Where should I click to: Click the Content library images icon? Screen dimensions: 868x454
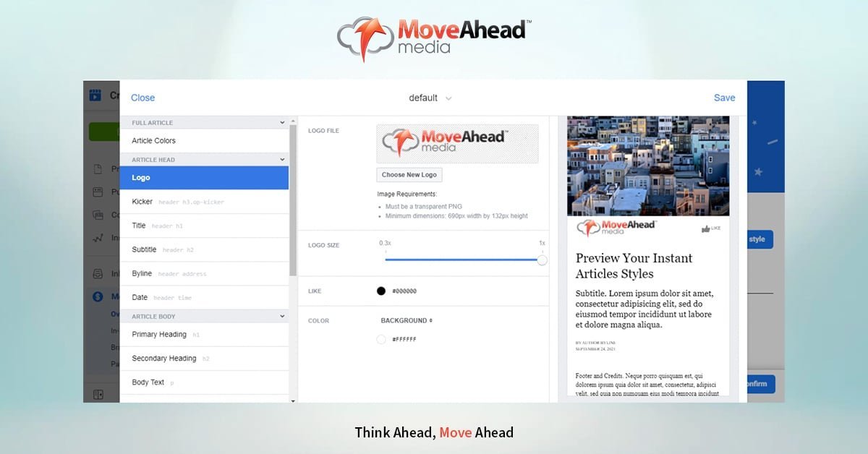(97, 215)
